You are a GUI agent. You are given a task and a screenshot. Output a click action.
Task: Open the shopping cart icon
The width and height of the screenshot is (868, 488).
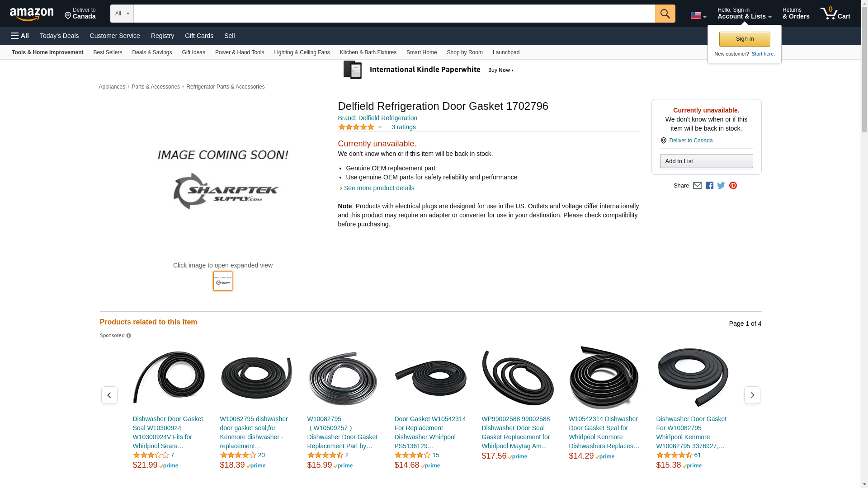click(x=835, y=14)
